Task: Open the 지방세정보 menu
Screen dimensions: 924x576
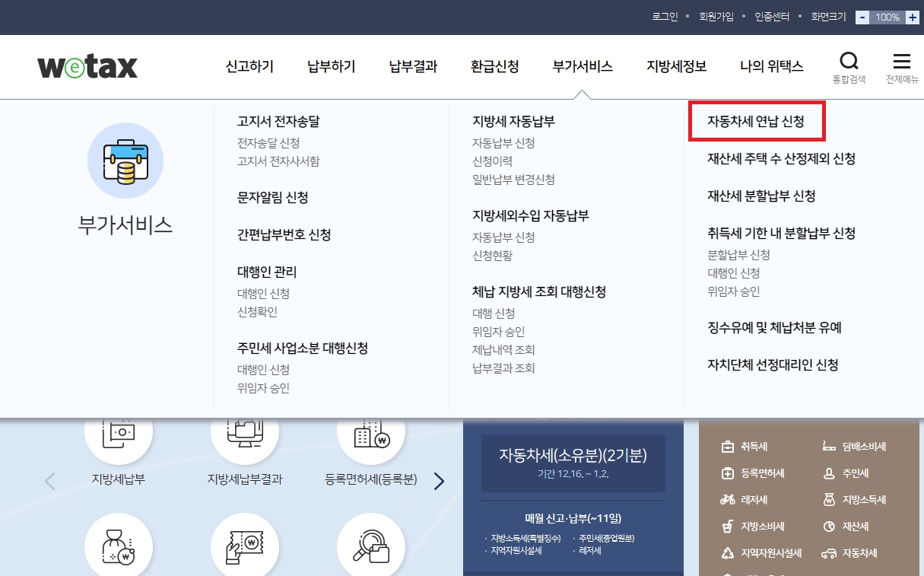Action: 676,66
